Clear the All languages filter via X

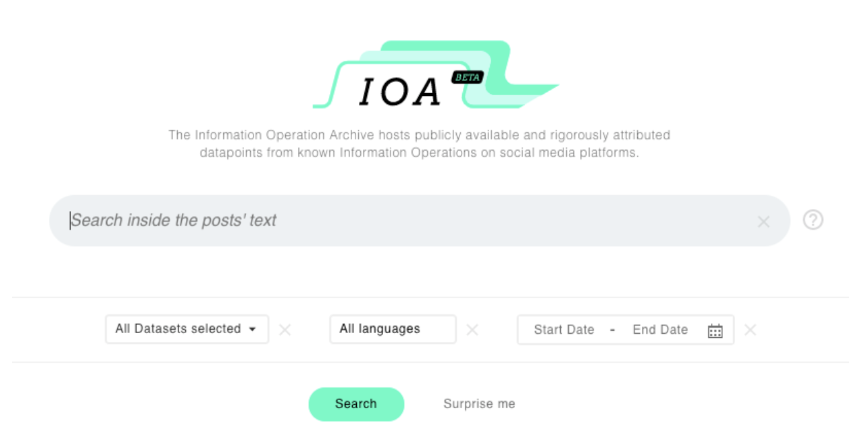coord(472,330)
